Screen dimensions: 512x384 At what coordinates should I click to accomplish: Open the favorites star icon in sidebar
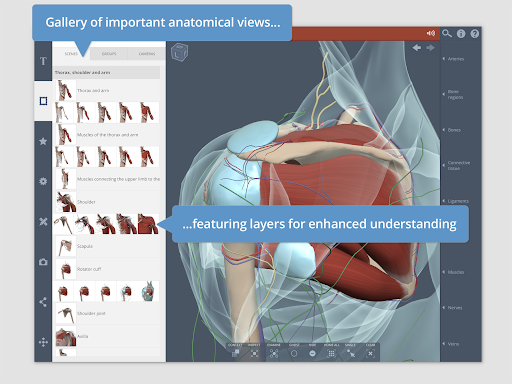click(x=43, y=141)
